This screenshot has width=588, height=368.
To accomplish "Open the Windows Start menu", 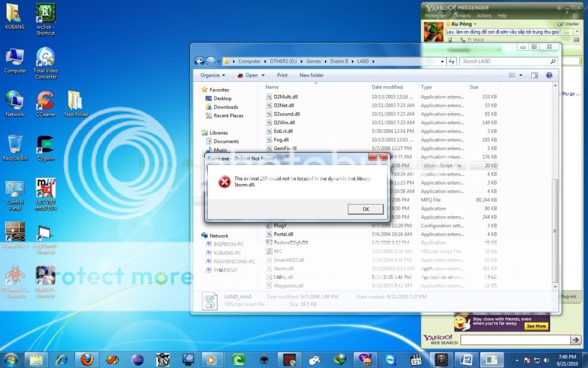I will (10, 360).
